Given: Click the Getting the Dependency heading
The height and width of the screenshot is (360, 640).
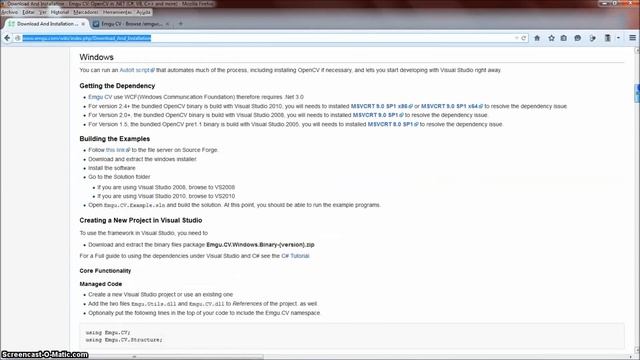Looking at the screenshot, I should pyautogui.click(x=117, y=86).
